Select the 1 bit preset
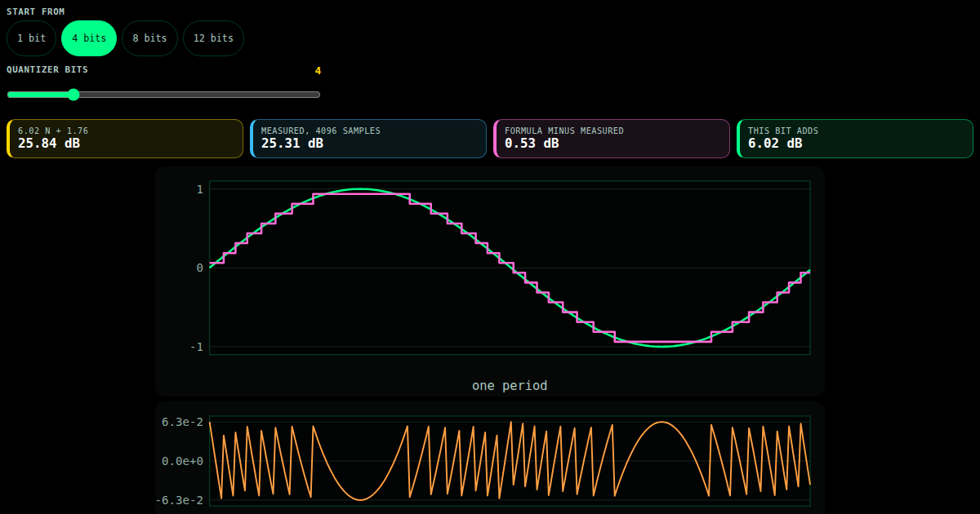 (x=32, y=38)
